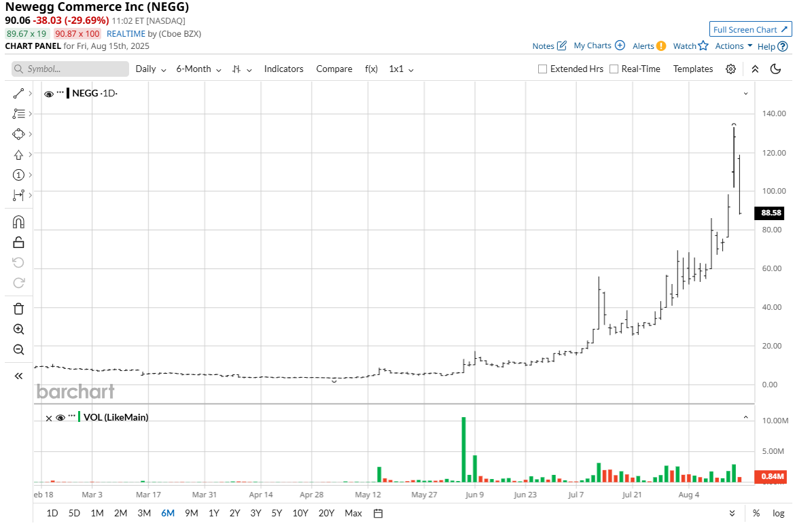Open chart settings gear
Viewport: 812px width, 532px height.
730,69
